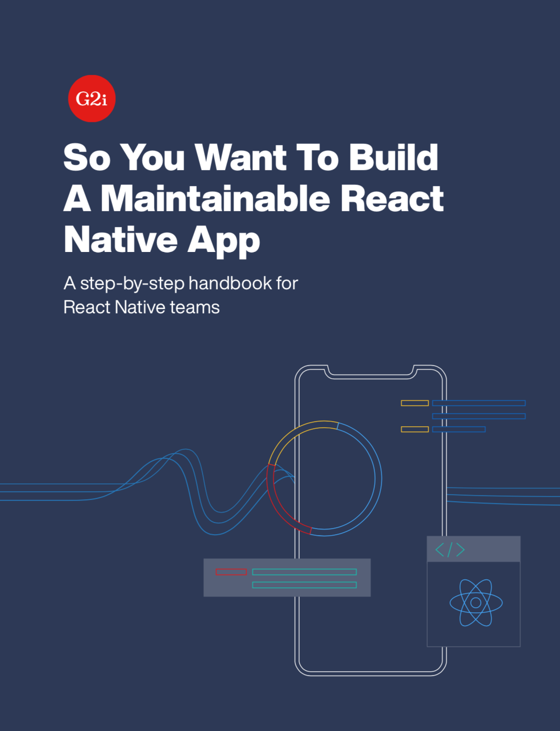This screenshot has width=560, height=731.
Task: Select the title 'So You Want To Build'
Action: [x=251, y=158]
